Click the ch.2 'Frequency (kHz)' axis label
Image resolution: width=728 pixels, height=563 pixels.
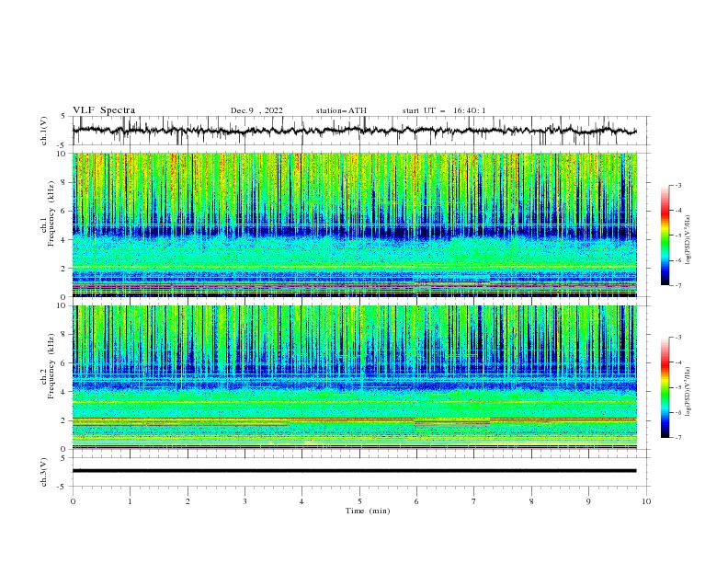coord(51,366)
